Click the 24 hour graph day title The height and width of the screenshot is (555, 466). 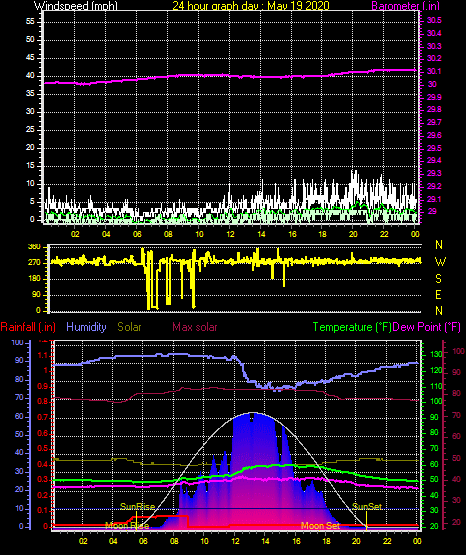(x=251, y=6)
